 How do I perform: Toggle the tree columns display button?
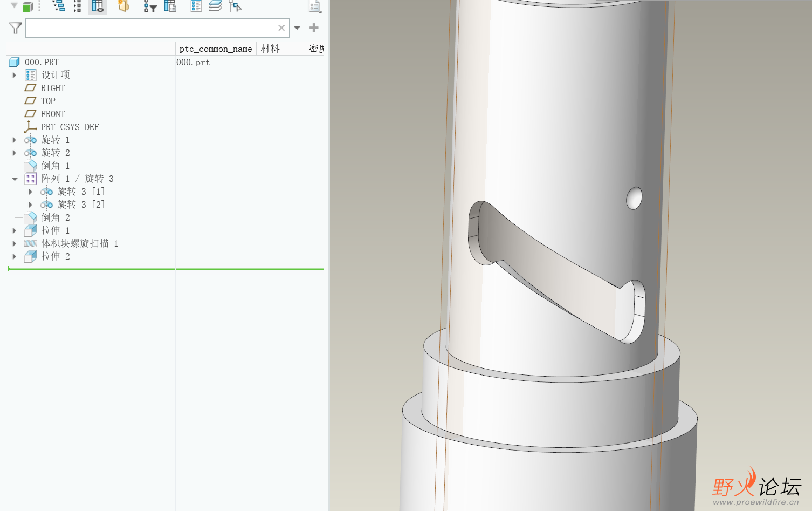pyautogui.click(x=98, y=6)
